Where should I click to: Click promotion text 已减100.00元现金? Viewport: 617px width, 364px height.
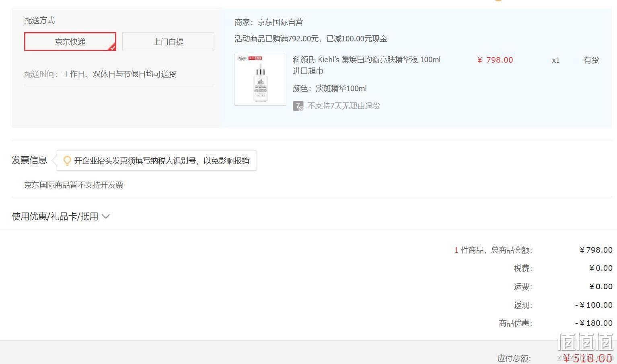[x=357, y=39]
